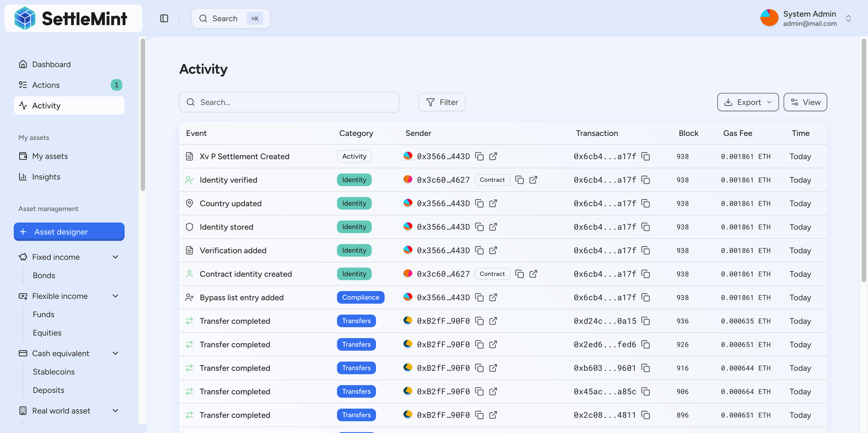Open external link for Verification added sender
Image resolution: width=868 pixels, height=433 pixels.
tap(493, 250)
